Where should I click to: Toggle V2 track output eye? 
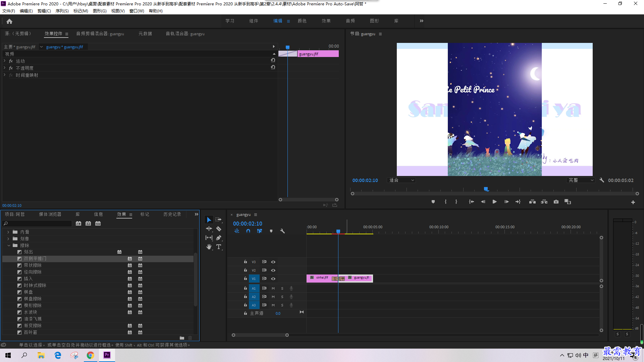point(273,270)
